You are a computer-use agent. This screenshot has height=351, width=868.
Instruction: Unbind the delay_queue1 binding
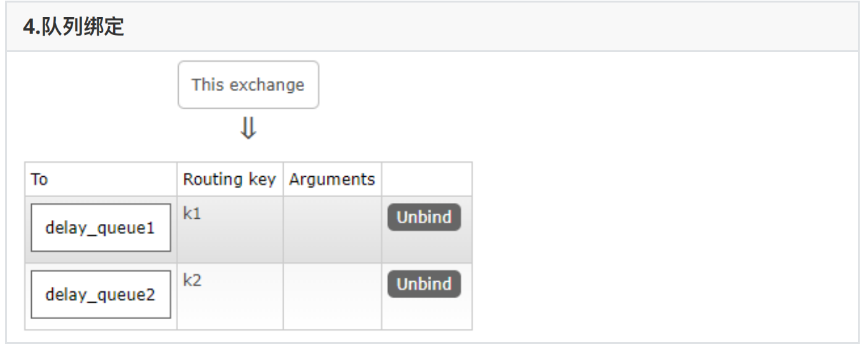pyautogui.click(x=424, y=217)
